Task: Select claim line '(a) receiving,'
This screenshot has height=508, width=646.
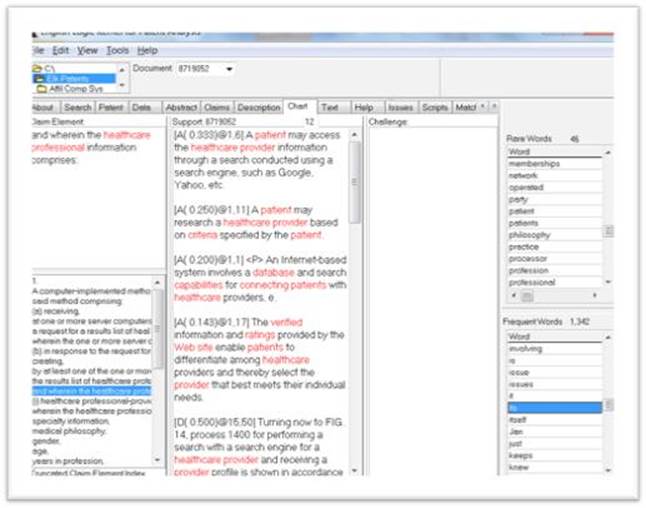Action: (x=91, y=311)
